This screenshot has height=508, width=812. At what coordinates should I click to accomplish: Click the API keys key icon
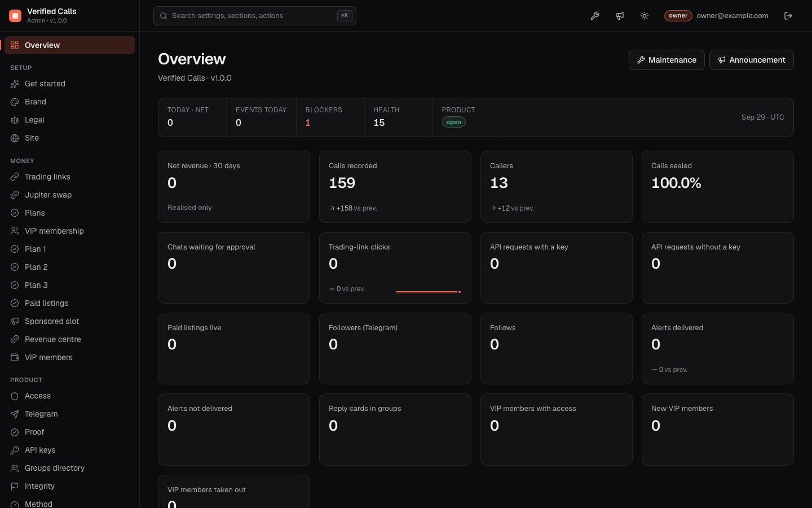15,450
